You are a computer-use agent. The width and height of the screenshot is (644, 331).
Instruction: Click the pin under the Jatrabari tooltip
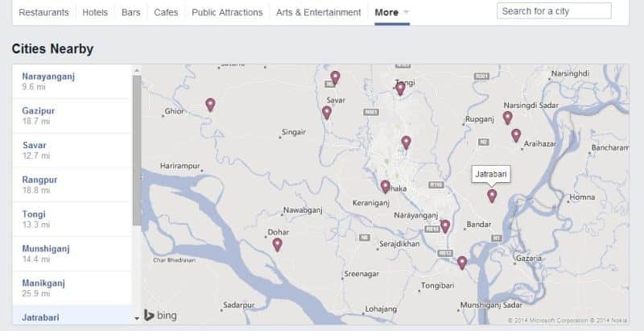tap(492, 196)
